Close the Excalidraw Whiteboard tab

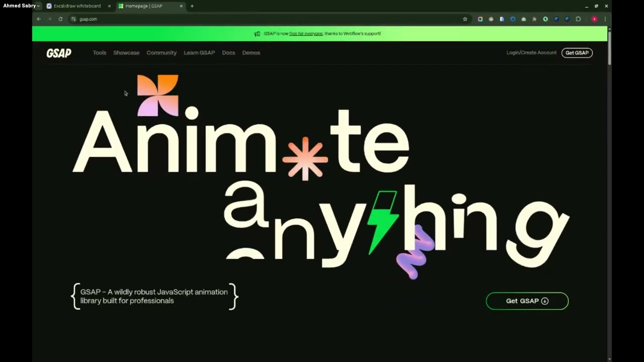pyautogui.click(x=109, y=6)
